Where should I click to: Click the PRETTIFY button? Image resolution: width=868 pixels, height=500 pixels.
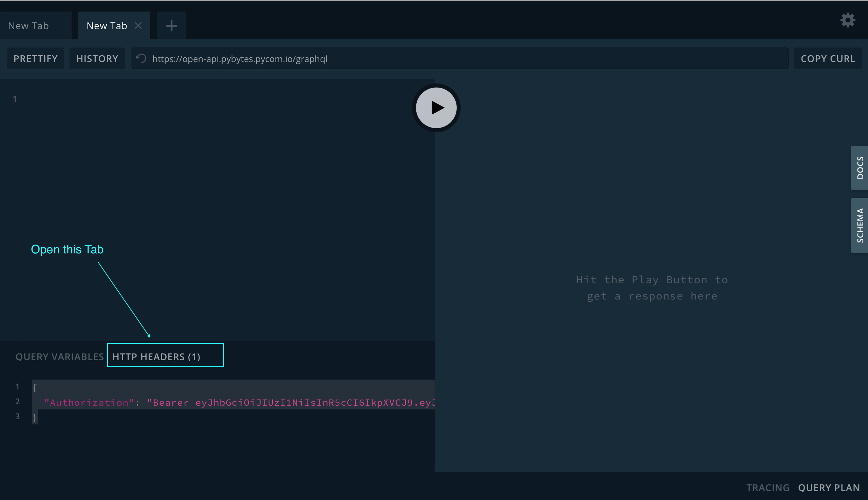tap(35, 59)
